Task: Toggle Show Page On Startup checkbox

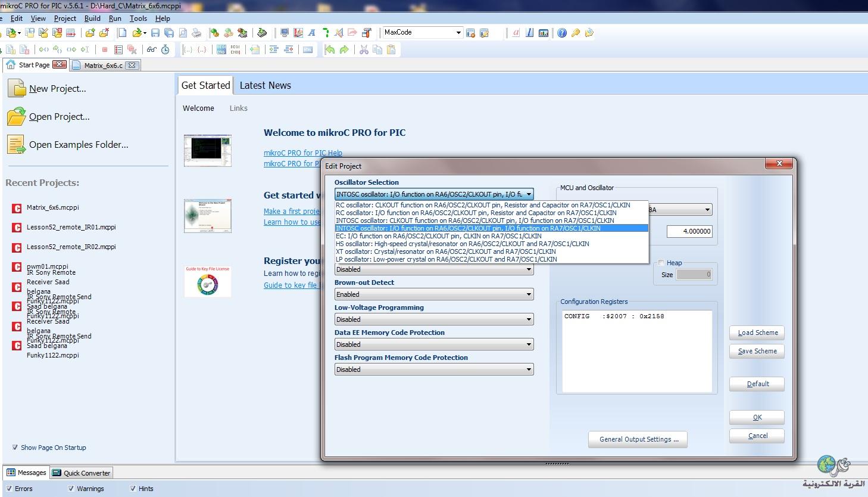Action: click(x=15, y=448)
